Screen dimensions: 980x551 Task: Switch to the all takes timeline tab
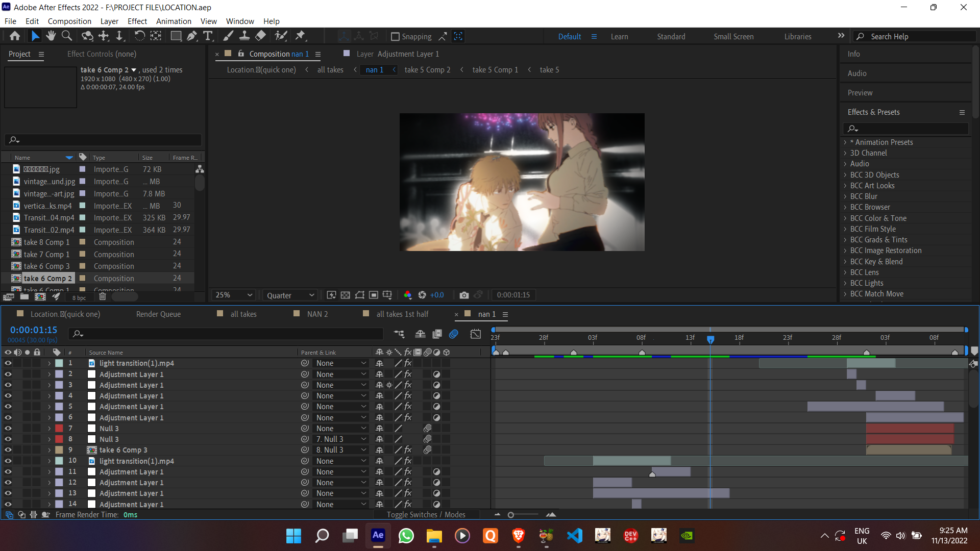[243, 314]
